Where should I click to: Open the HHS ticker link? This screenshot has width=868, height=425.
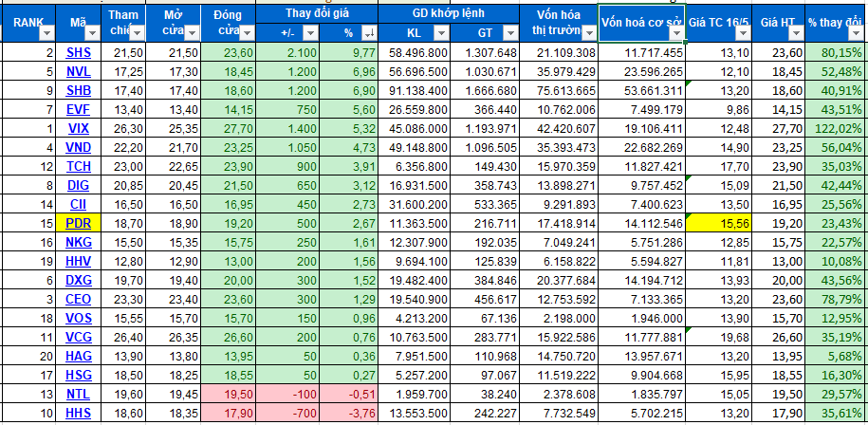[78, 413]
